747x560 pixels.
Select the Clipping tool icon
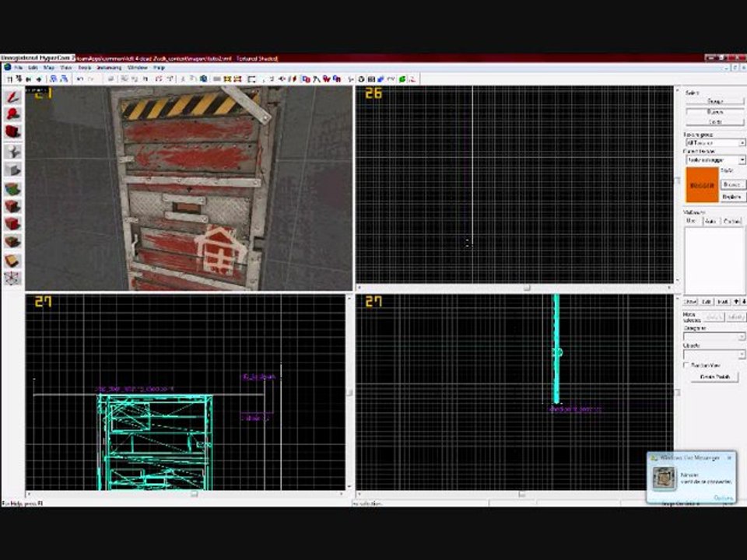point(13,261)
